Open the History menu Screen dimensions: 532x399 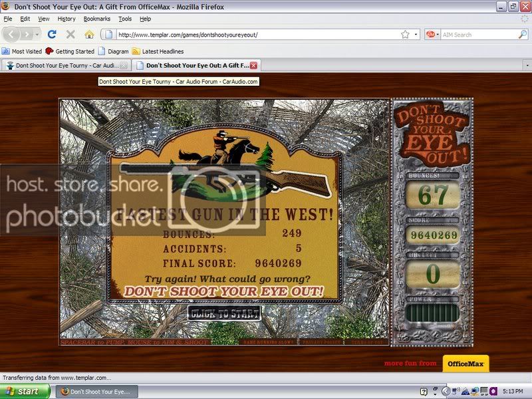click(x=66, y=19)
